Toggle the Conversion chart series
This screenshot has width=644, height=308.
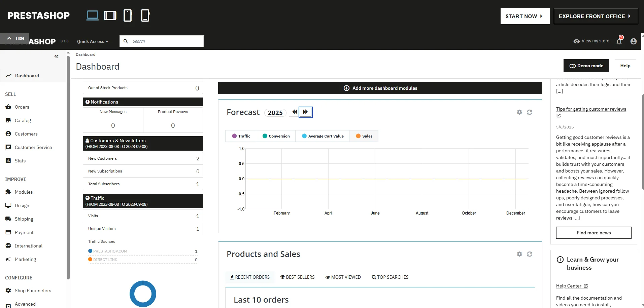(276, 136)
